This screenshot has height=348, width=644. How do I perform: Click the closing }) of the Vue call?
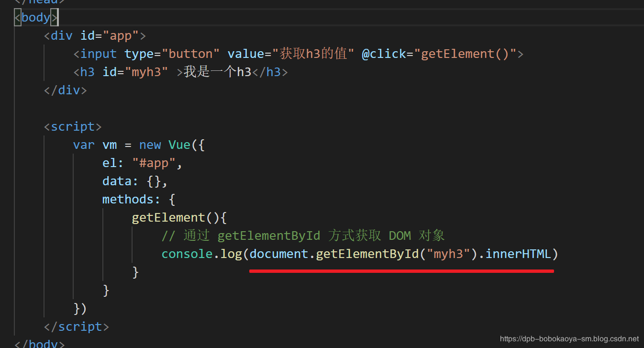pyautogui.click(x=80, y=308)
